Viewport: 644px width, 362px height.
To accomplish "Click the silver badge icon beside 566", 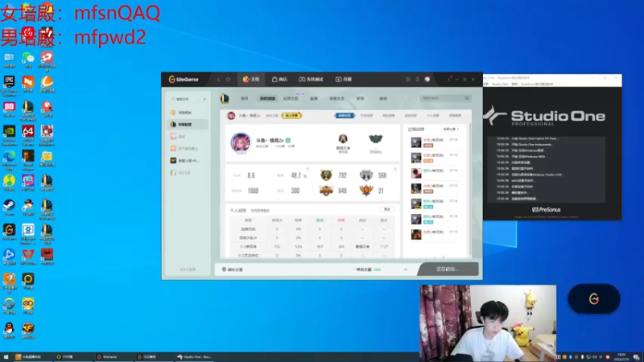I will [366, 175].
